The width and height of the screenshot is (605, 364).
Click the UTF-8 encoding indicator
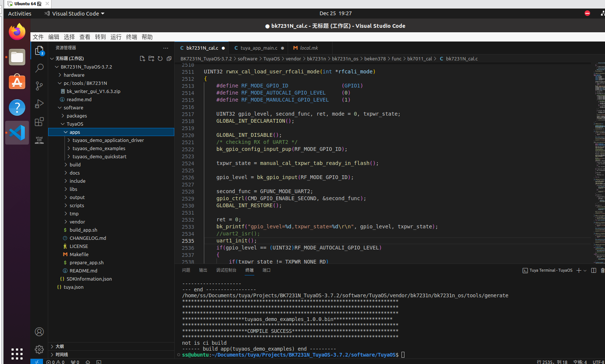[x=598, y=362]
